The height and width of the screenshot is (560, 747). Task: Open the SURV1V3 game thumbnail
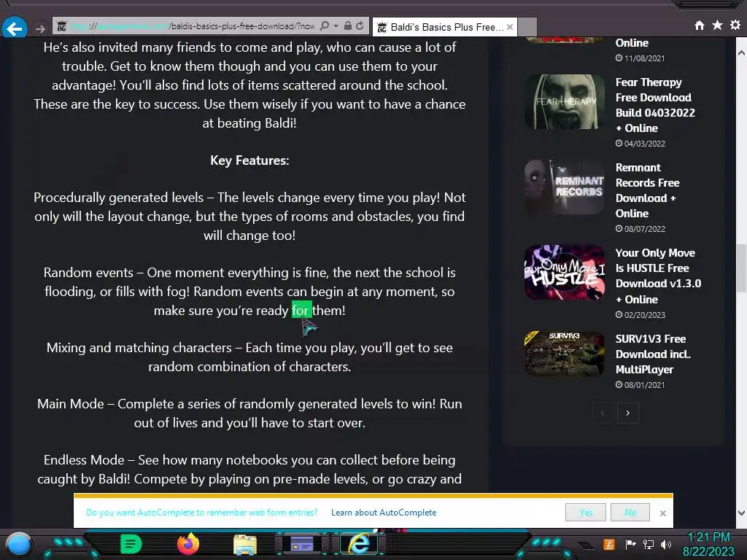pyautogui.click(x=565, y=354)
